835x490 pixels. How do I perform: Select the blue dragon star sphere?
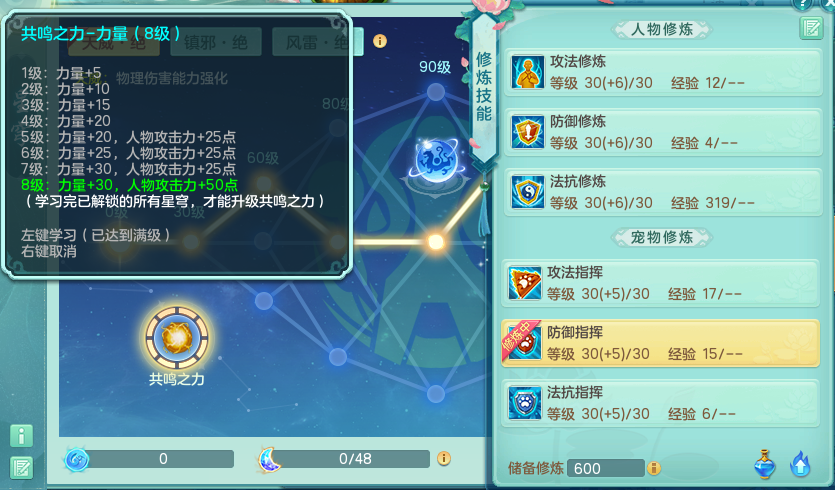click(x=437, y=161)
